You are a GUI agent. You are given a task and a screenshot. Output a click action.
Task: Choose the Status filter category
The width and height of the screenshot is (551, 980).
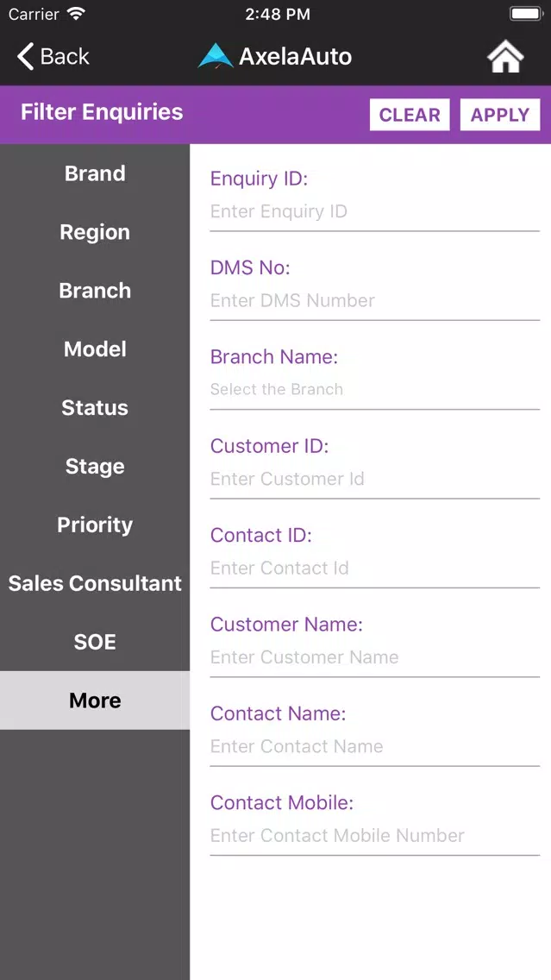click(95, 407)
